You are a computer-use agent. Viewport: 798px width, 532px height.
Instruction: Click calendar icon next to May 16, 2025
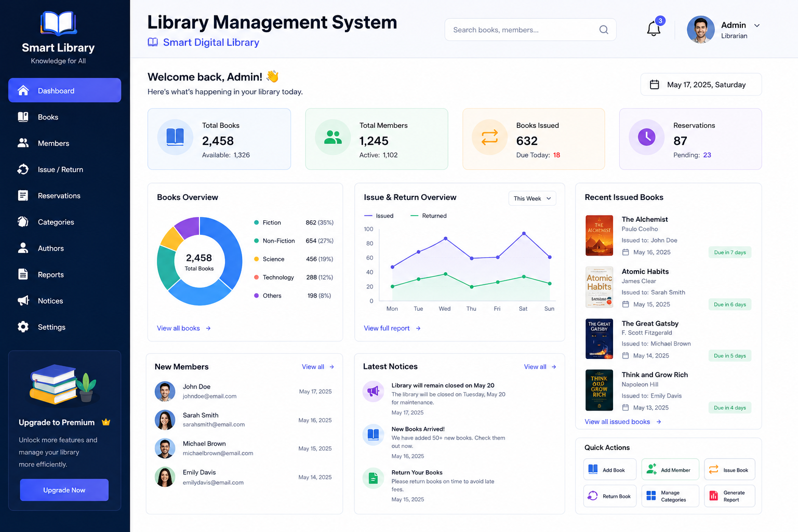tap(626, 252)
